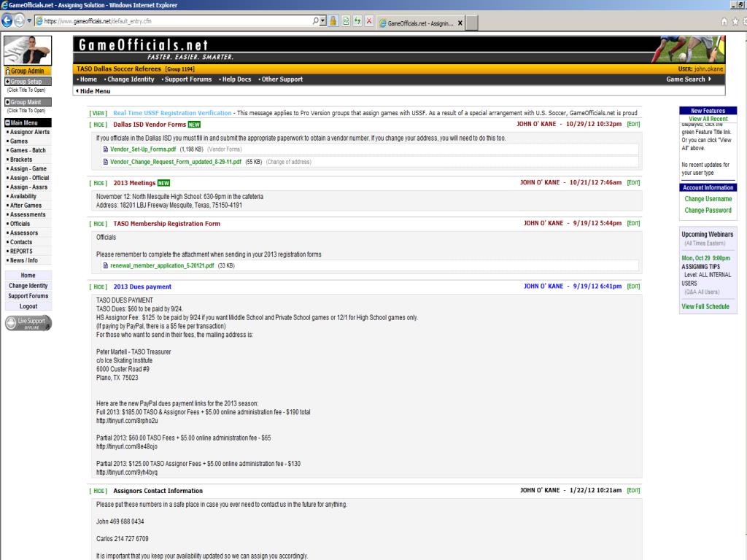
Task: Click the Live Support offline badge
Action: tap(28, 323)
